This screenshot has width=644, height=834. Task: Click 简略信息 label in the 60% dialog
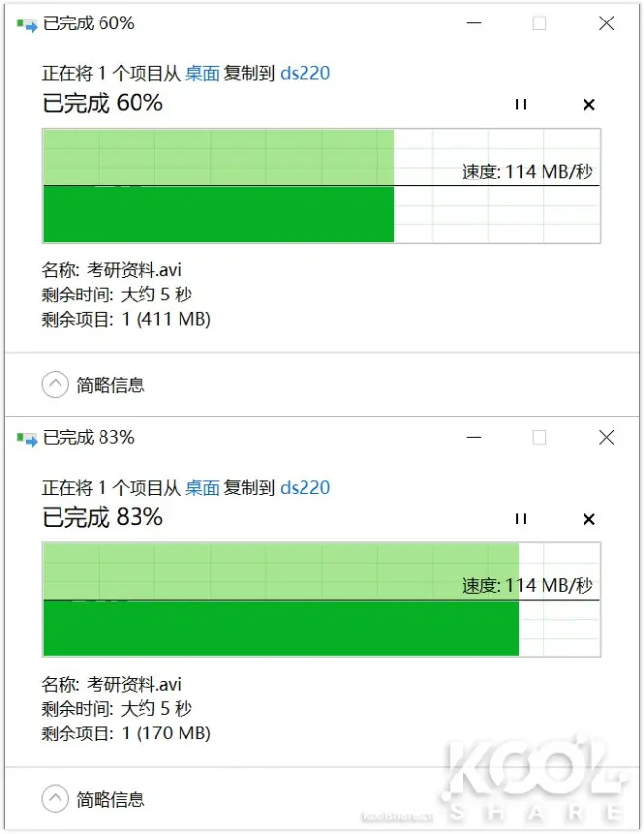(x=110, y=384)
